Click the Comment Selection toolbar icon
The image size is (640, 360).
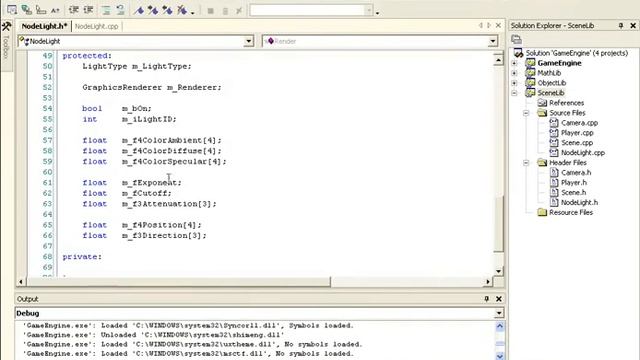pyautogui.click(x=106, y=10)
